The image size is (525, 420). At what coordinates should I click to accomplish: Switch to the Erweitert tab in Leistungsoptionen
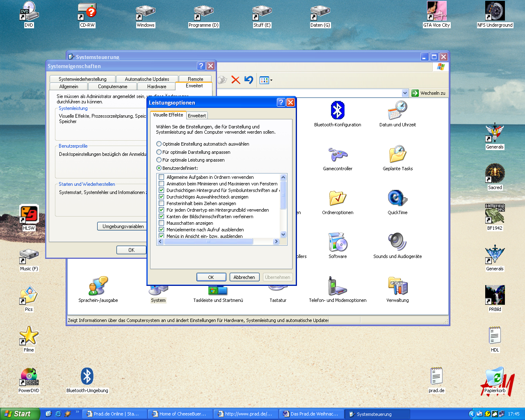[x=197, y=116]
